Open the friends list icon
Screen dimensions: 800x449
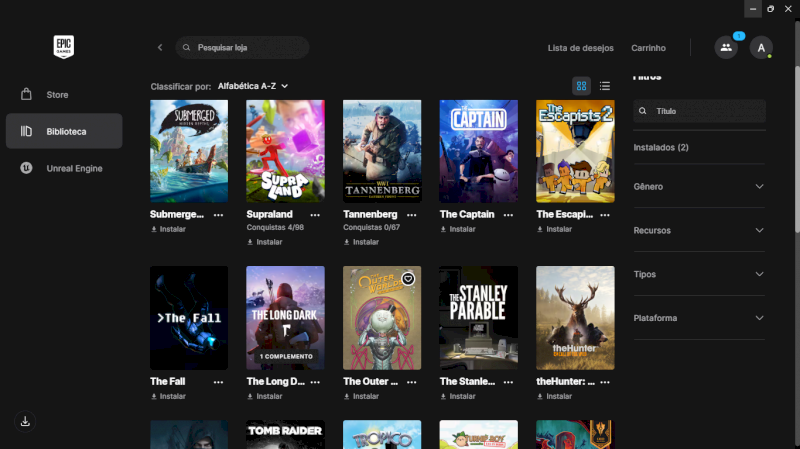pos(726,47)
